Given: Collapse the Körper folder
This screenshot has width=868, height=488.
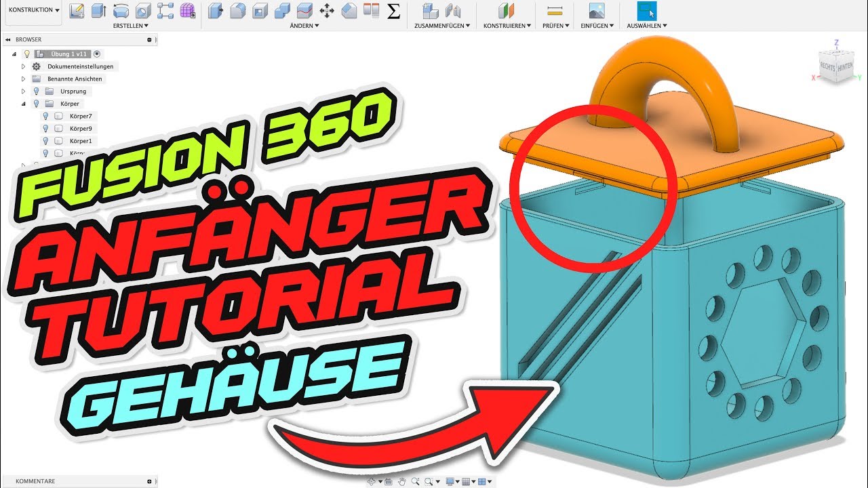Looking at the screenshot, I should coord(23,104).
